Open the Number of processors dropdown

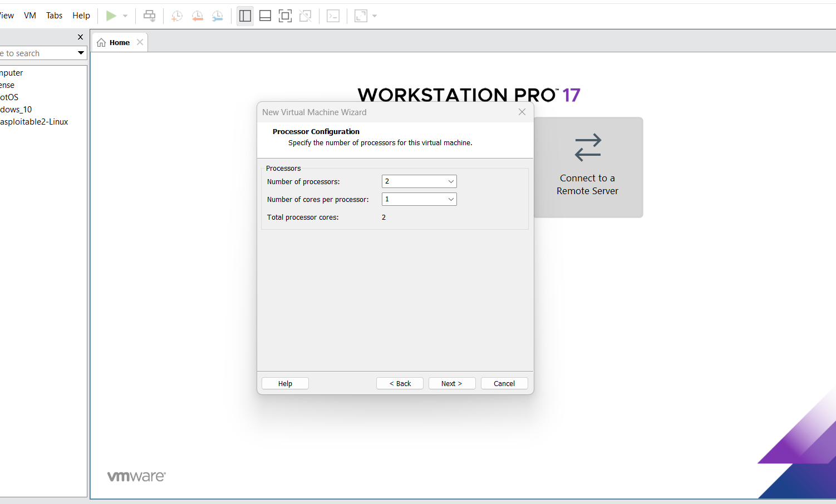click(419, 181)
